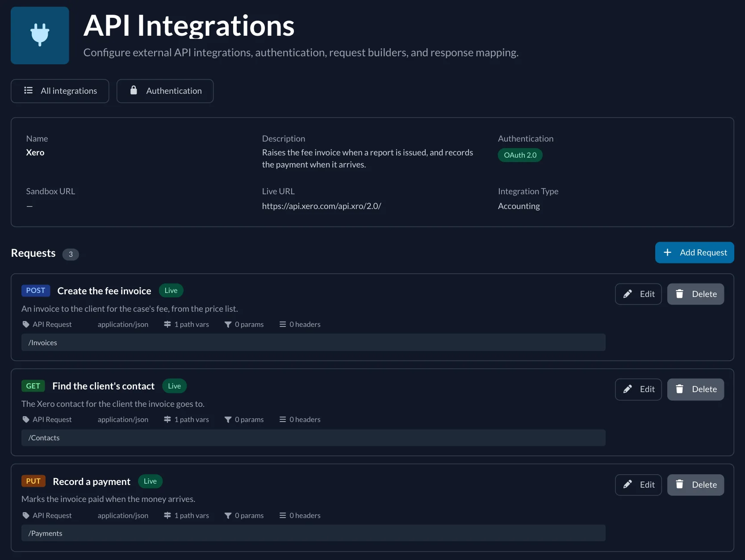Click the Xero integration name
Viewport: 745px width, 560px height.
pos(35,153)
